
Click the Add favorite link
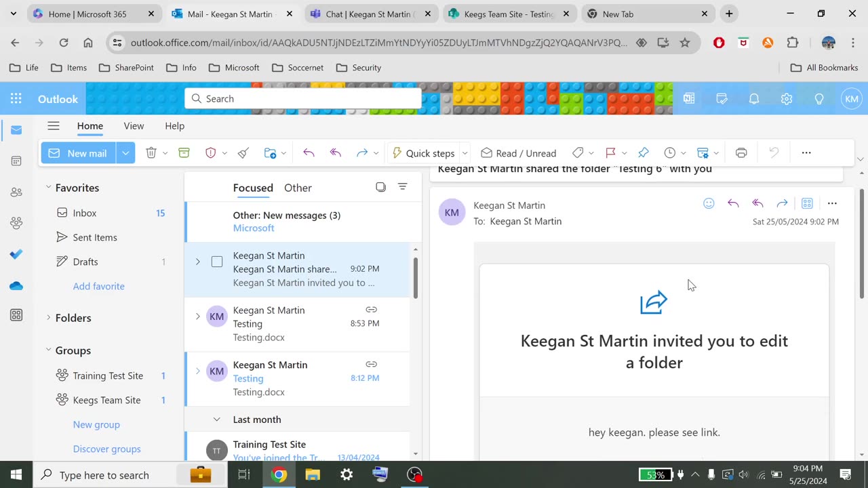(x=99, y=286)
